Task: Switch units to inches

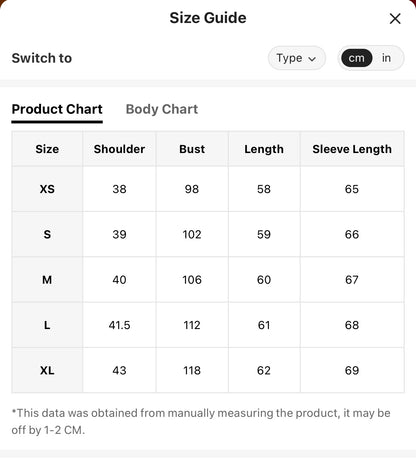Action: [386, 58]
